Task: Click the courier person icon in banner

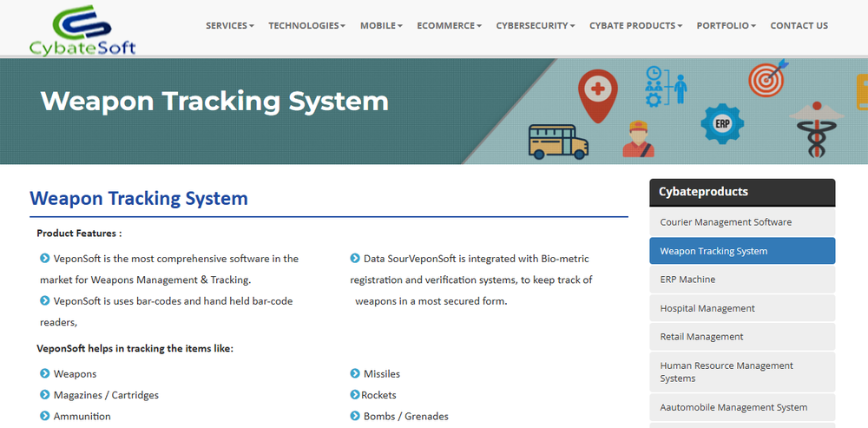Action: click(638, 139)
